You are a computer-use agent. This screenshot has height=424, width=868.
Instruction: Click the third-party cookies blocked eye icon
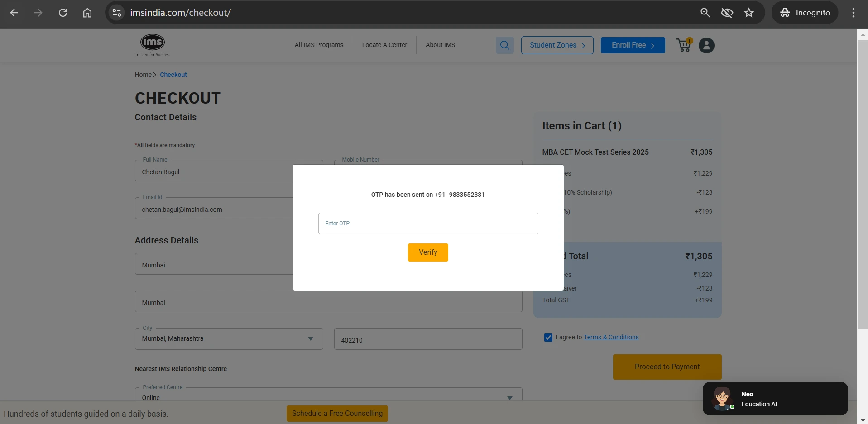pos(727,13)
